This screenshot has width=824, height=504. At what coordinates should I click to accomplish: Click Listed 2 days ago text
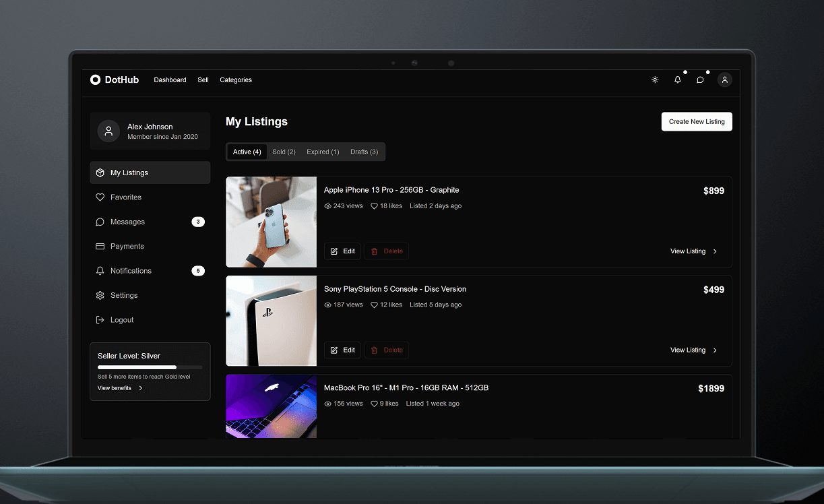pos(435,206)
